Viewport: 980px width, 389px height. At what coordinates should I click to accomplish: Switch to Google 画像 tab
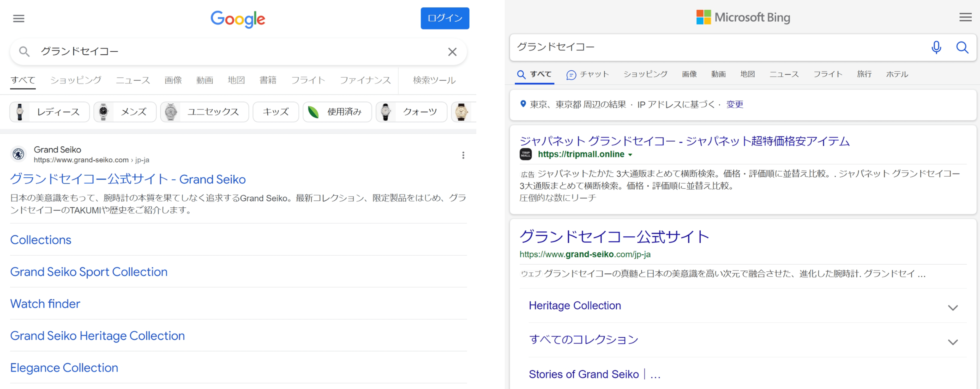tap(173, 80)
